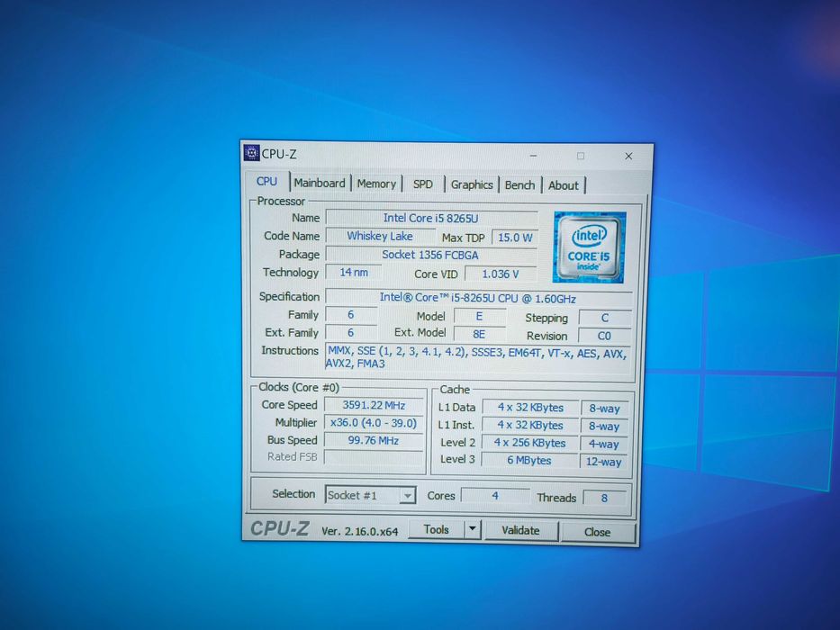Image resolution: width=840 pixels, height=630 pixels.
Task: Click the Code Name value Whiskey Lake
Action: point(380,236)
